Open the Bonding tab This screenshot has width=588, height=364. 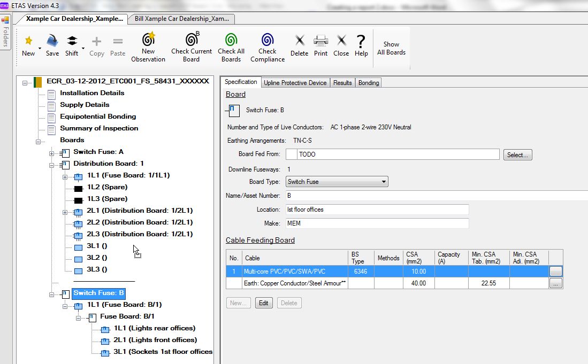(369, 83)
